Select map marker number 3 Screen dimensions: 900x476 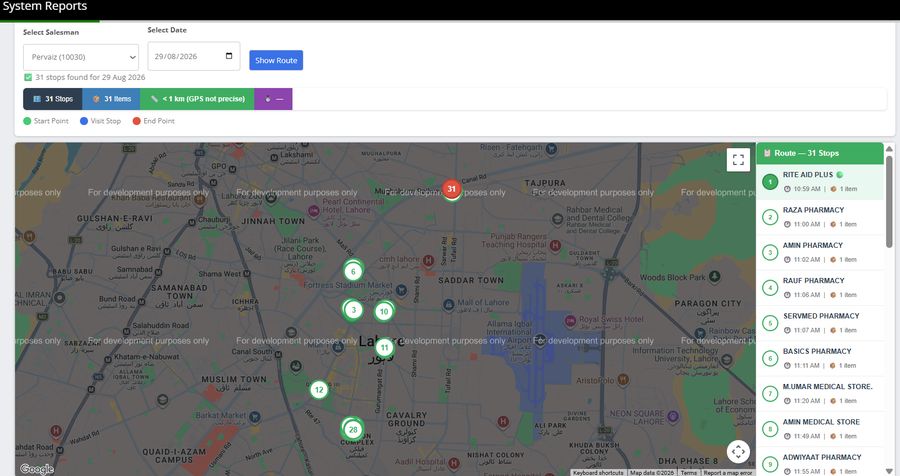pos(353,310)
